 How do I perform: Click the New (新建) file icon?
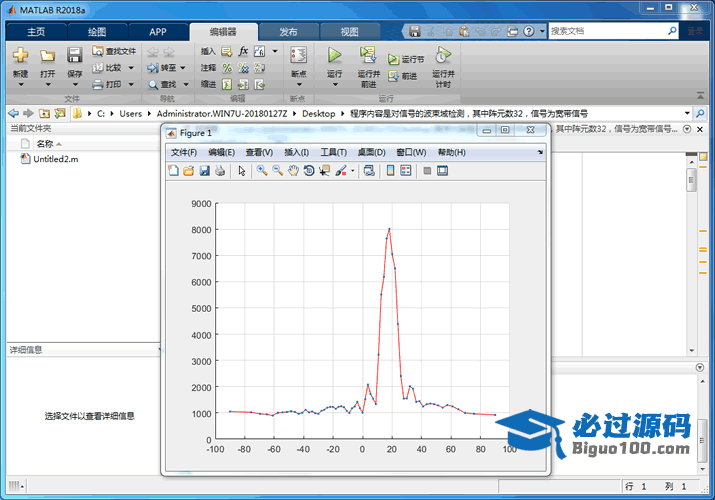point(20,56)
